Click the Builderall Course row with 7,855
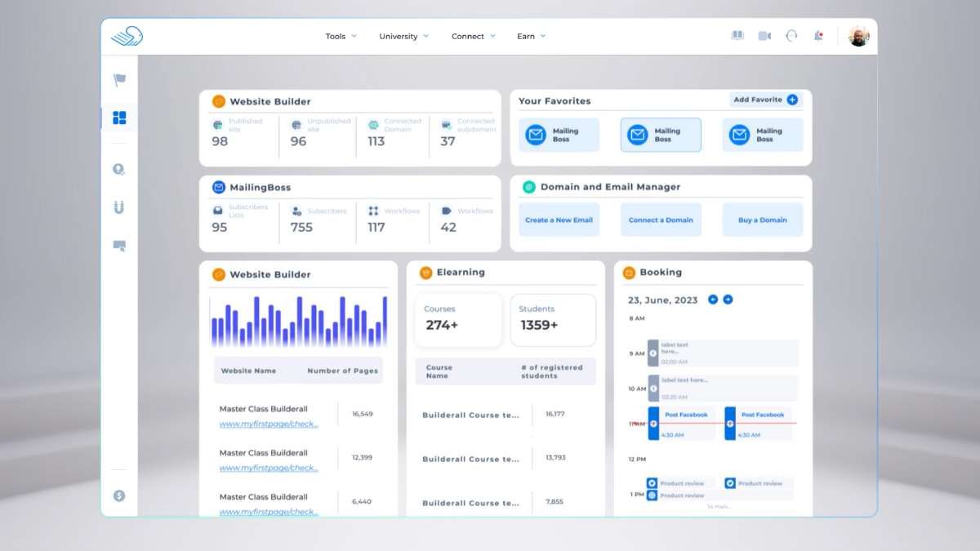Viewport: 980px width, 551px height. tap(506, 503)
